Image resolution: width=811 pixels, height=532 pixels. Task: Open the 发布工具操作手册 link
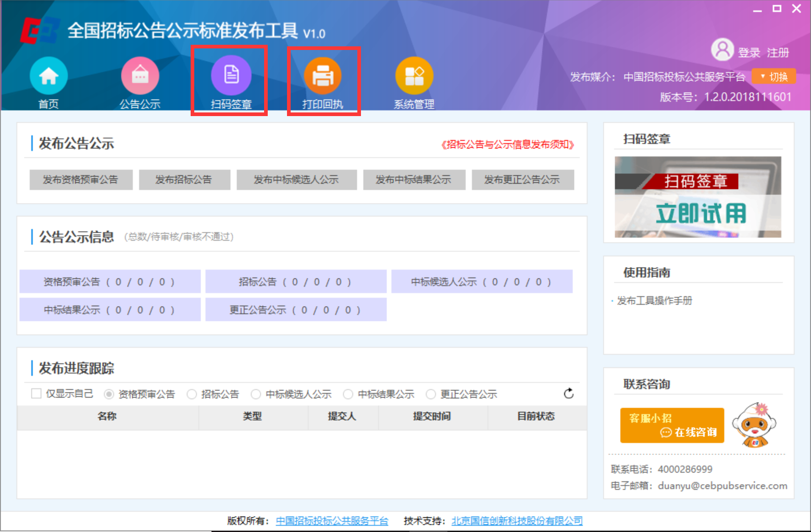655,301
